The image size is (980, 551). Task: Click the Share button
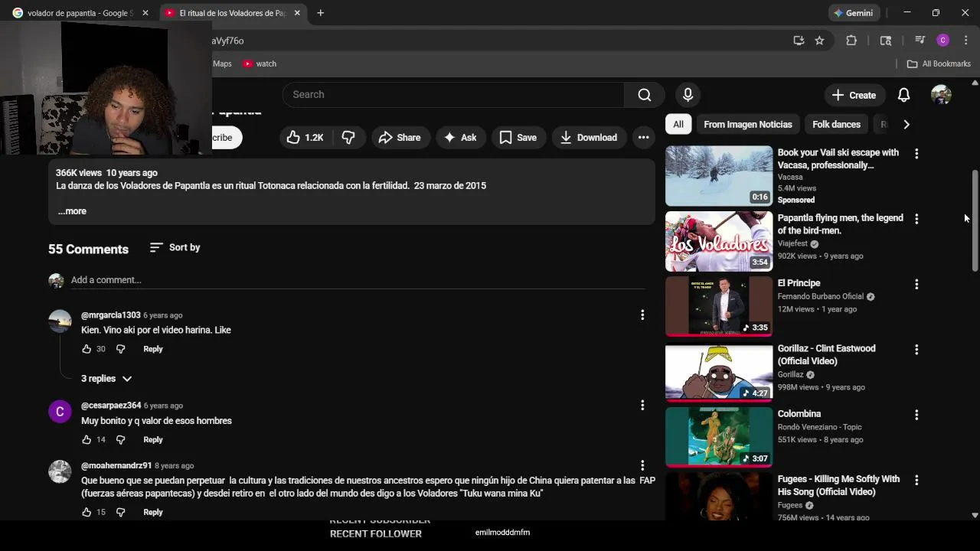click(x=400, y=138)
